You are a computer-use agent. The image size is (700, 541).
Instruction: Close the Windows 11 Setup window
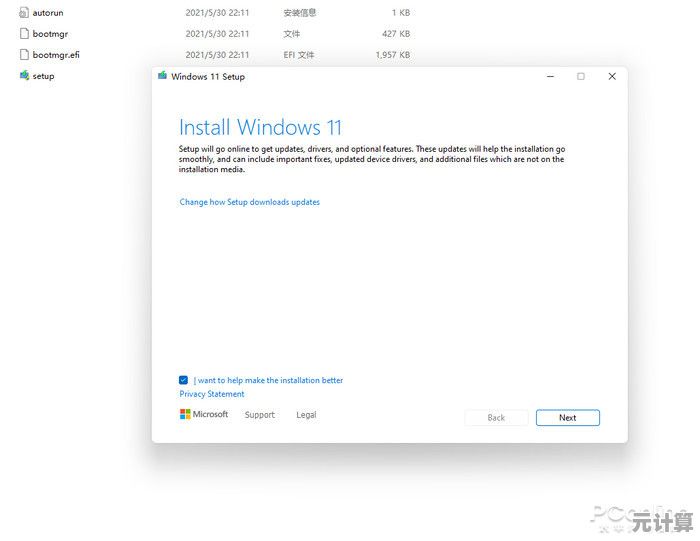(x=612, y=76)
